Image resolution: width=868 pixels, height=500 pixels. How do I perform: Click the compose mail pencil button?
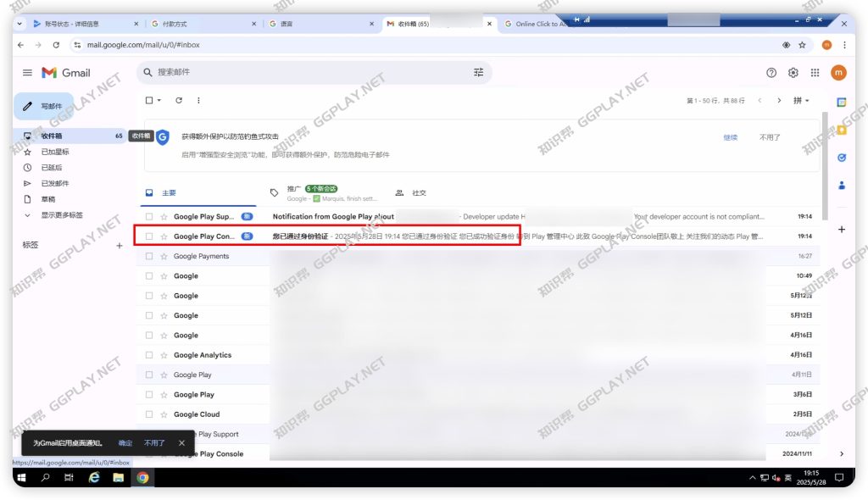44,106
